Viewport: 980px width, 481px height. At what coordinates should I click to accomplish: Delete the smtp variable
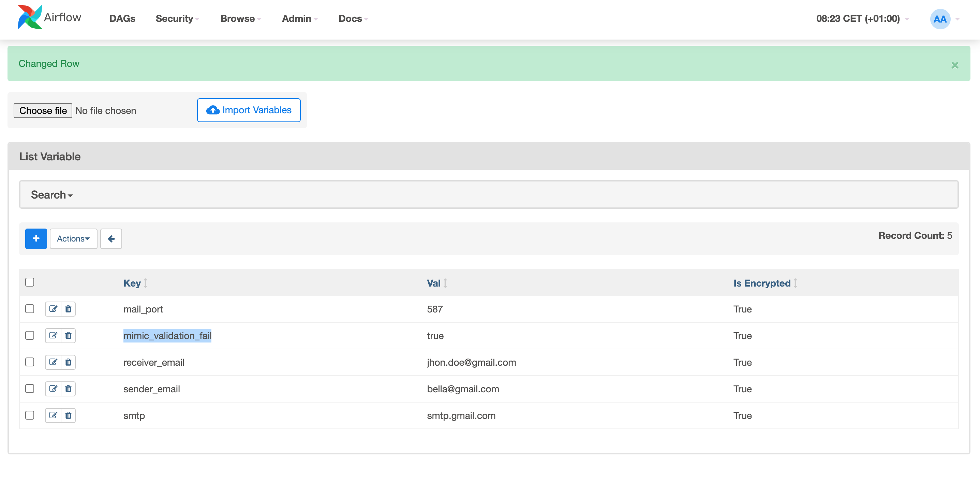pyautogui.click(x=68, y=416)
